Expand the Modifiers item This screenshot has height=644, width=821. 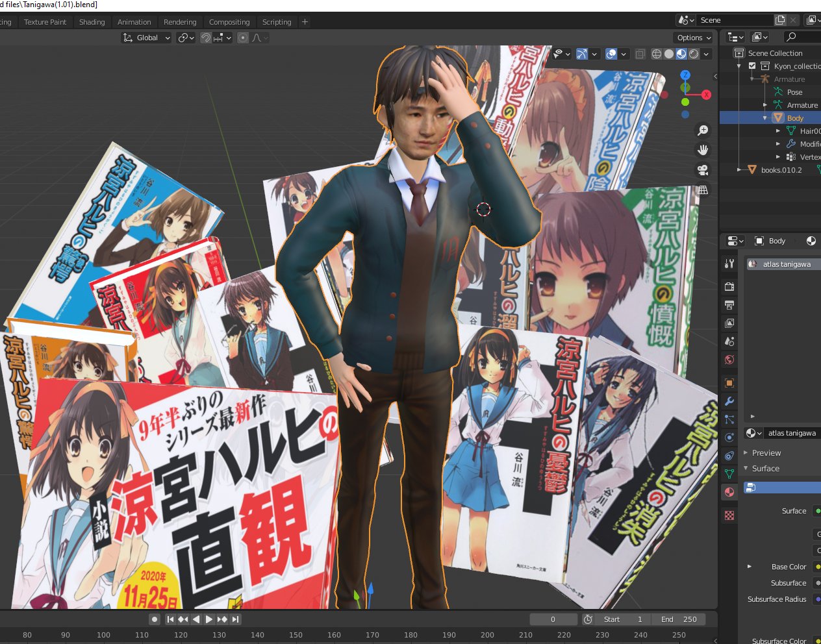778,144
